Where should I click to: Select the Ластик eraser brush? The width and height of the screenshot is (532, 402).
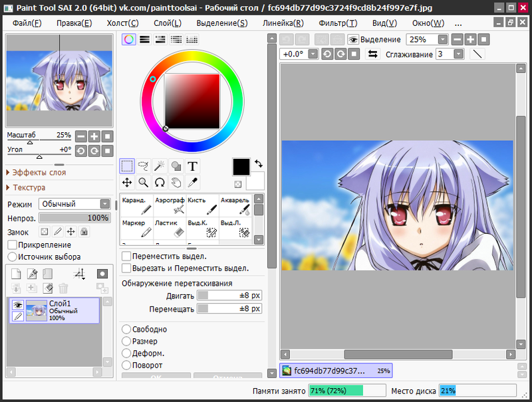pos(169,228)
